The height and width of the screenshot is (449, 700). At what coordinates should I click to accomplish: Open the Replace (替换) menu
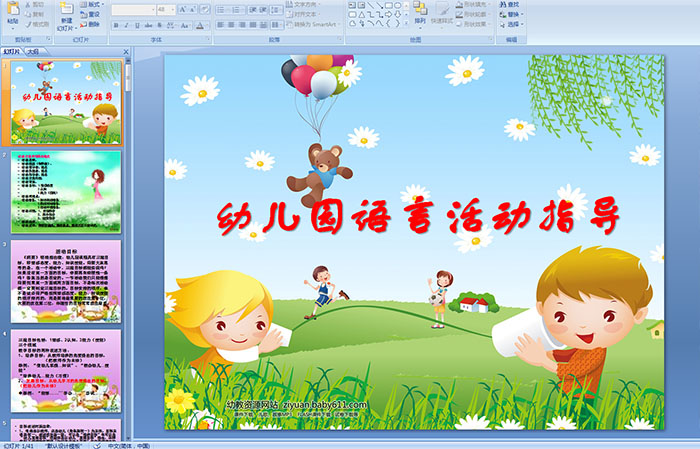[x=512, y=14]
